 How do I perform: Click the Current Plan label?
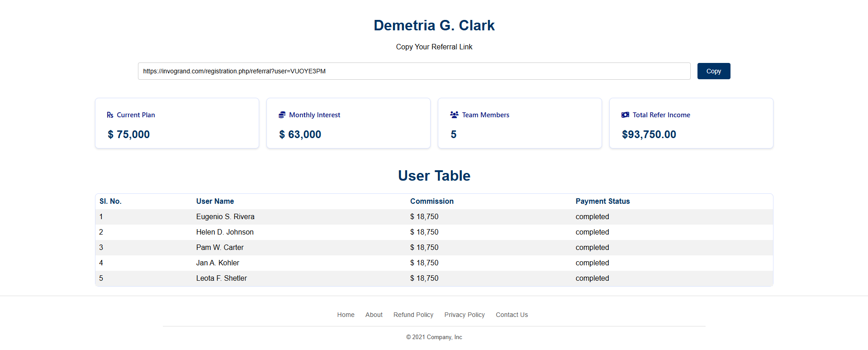(136, 115)
